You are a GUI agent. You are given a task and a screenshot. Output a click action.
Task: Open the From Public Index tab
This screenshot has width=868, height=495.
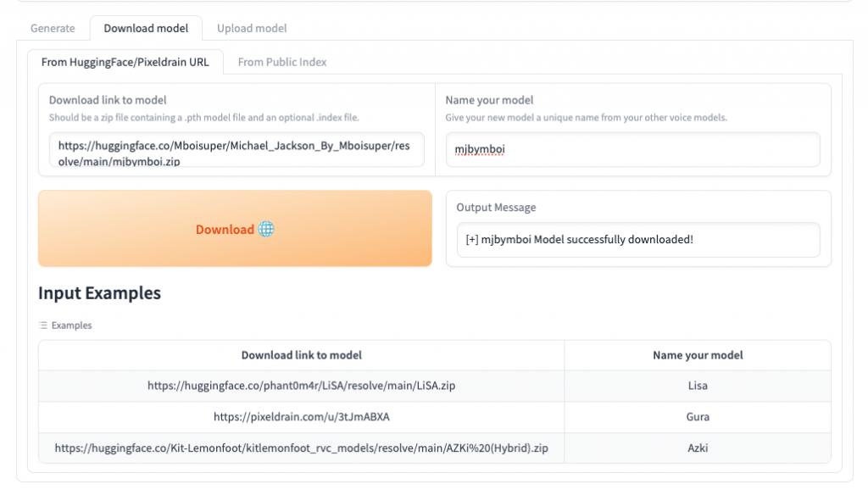tap(282, 62)
